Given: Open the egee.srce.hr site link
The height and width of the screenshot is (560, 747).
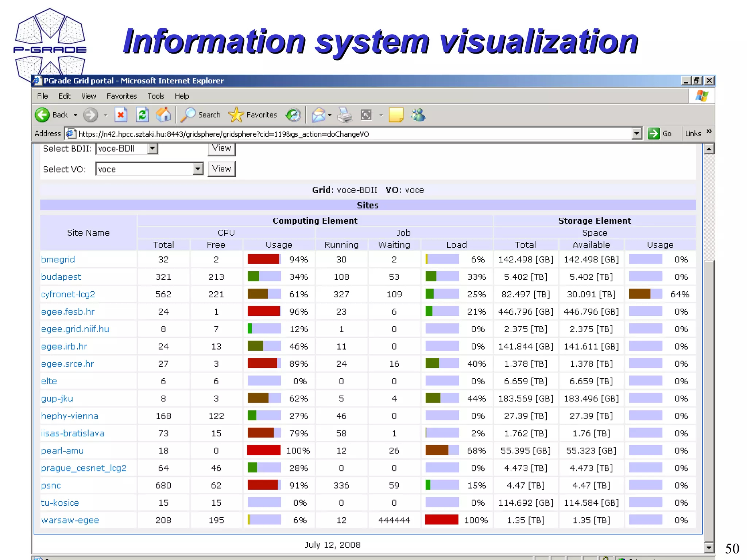Looking at the screenshot, I should click(67, 364).
